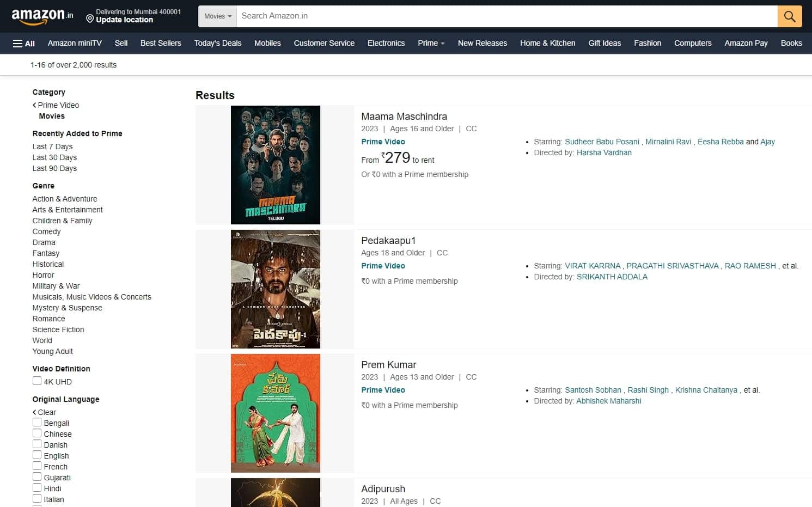Enable the 4K UHD checkbox
The image size is (812, 507).
coord(37,381)
